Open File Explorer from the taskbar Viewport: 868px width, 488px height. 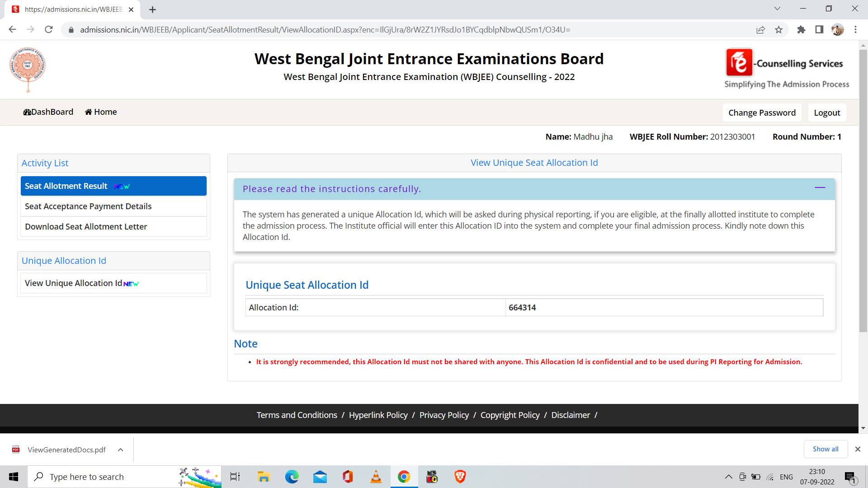(264, 477)
